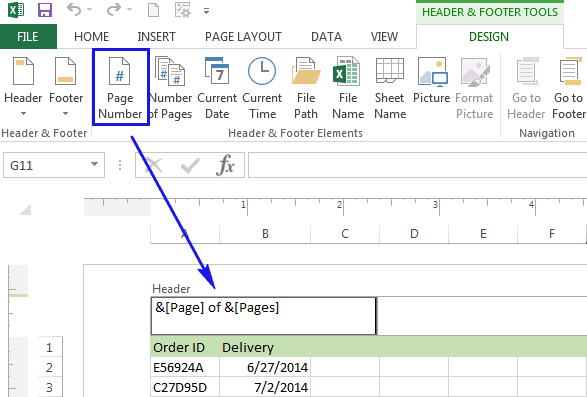Switch to the VIEW tab
Image resolution: width=587 pixels, height=397 pixels.
(x=384, y=37)
